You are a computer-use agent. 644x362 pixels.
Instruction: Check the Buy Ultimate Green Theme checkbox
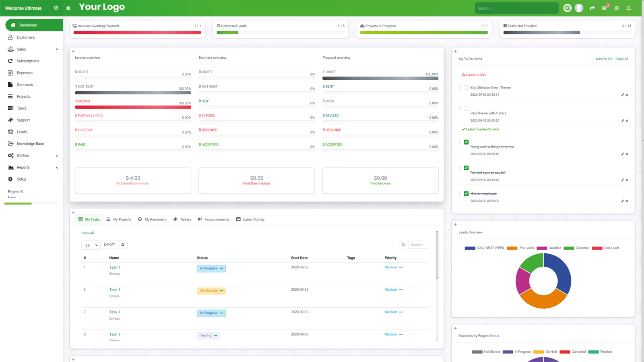pos(466,87)
